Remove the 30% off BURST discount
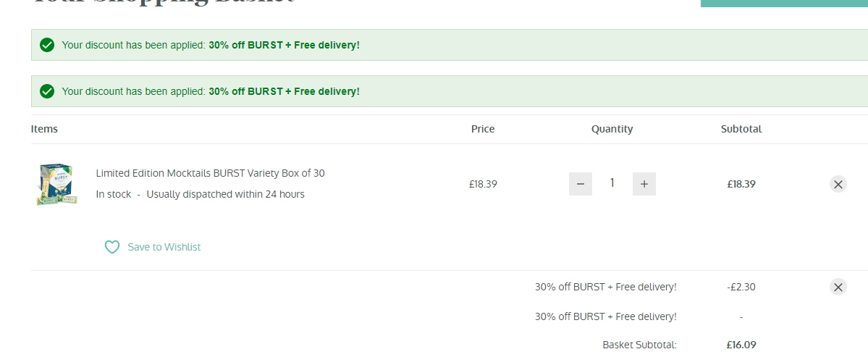Screen dimensions: 868x357 coord(838,287)
